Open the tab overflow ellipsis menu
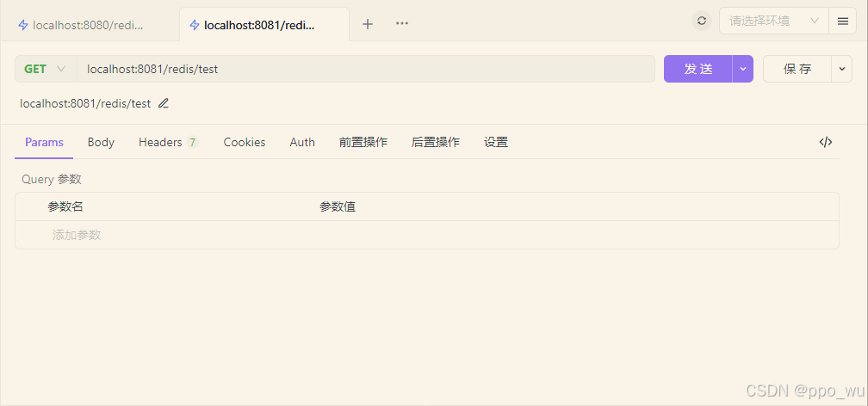Image resolution: width=868 pixels, height=406 pixels. tap(402, 24)
